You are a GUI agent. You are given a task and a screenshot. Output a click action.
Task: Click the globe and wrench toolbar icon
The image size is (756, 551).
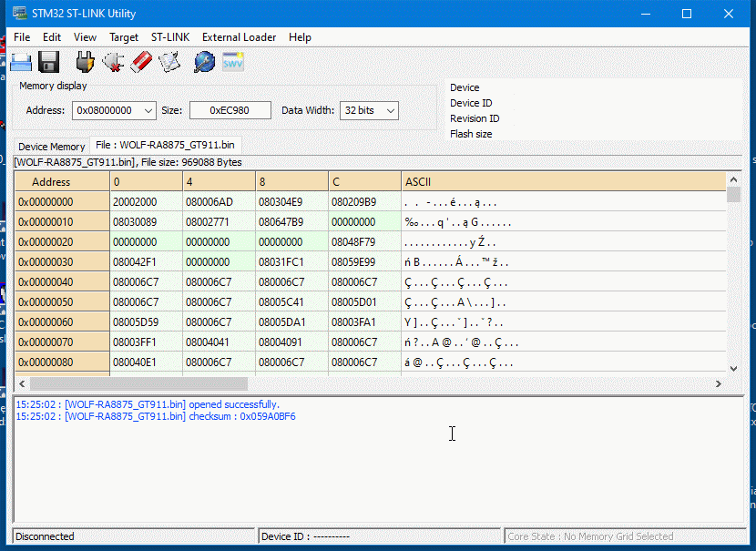pyautogui.click(x=204, y=62)
